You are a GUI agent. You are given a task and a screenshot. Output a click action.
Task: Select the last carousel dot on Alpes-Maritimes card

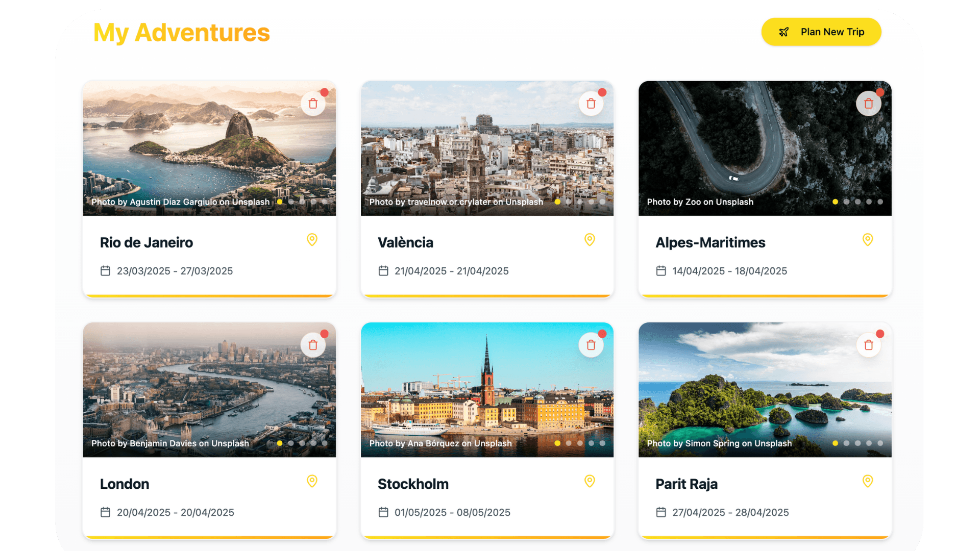point(879,202)
